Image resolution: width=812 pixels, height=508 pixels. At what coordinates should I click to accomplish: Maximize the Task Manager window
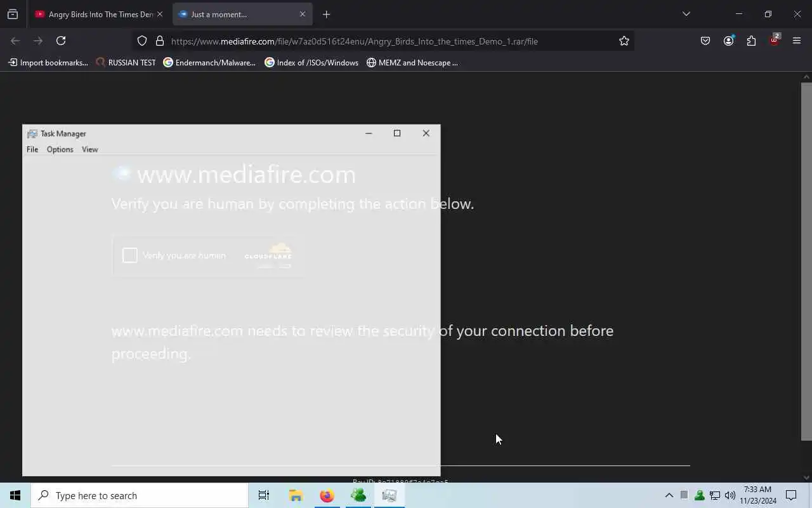[x=397, y=133]
